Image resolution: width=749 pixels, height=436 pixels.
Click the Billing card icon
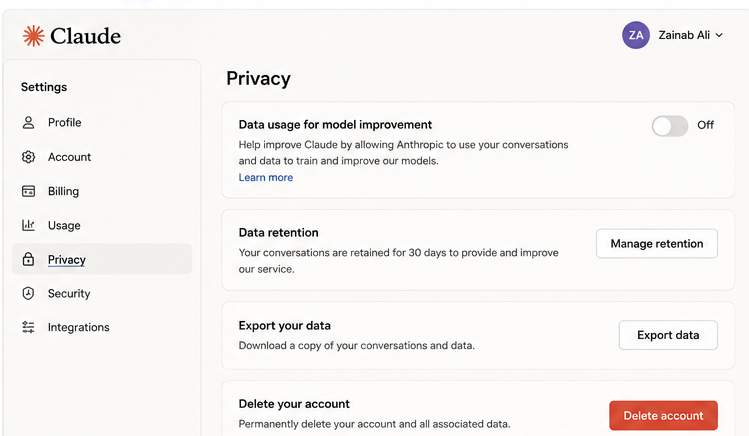(29, 191)
